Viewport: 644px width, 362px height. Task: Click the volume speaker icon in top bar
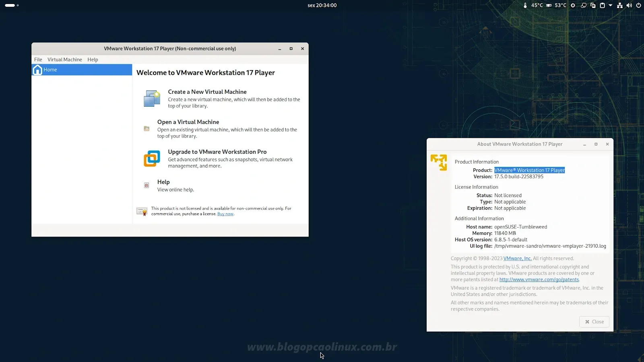629,5
